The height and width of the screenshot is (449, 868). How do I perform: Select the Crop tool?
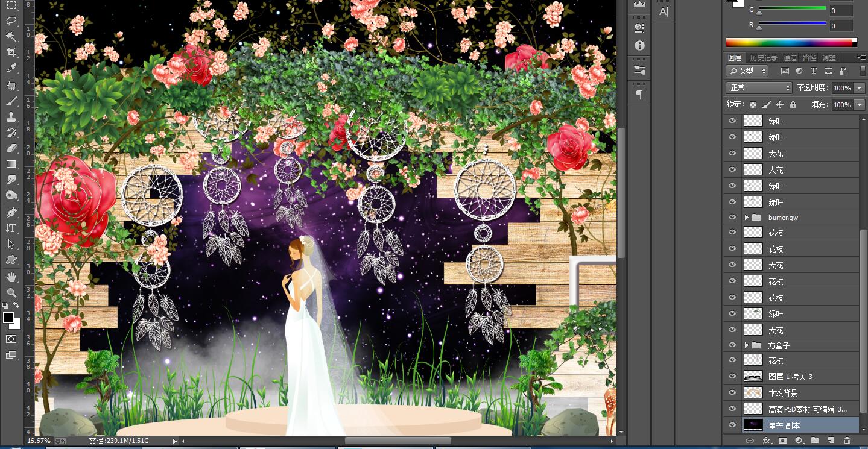point(11,53)
